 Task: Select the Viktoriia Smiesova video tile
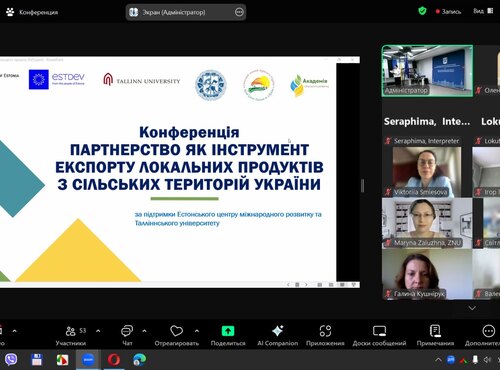pos(427,172)
